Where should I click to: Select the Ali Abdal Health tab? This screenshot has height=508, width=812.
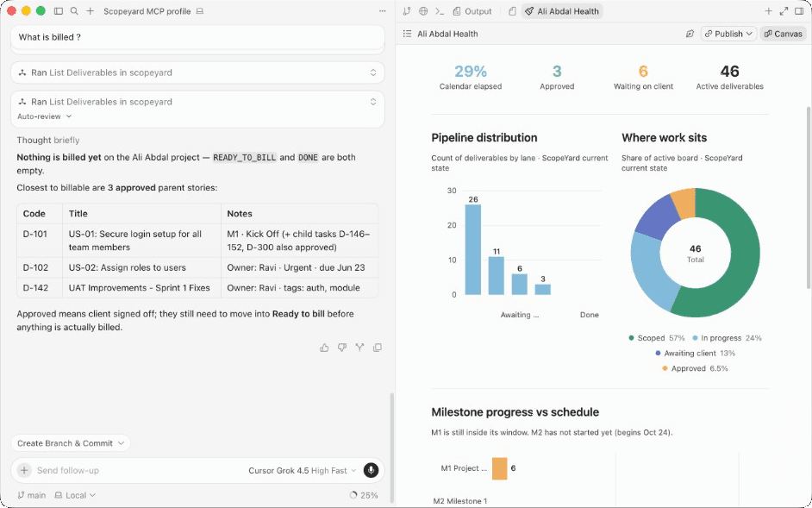tap(562, 11)
